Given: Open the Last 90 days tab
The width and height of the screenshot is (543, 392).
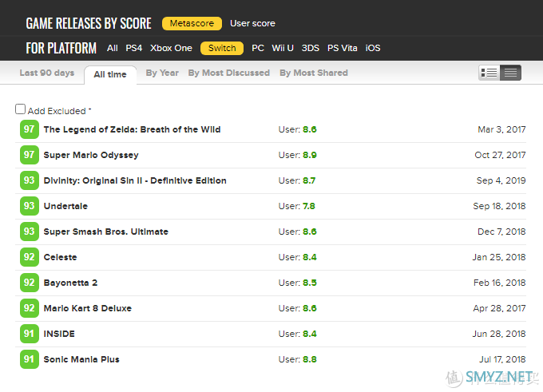Looking at the screenshot, I should coord(47,73).
